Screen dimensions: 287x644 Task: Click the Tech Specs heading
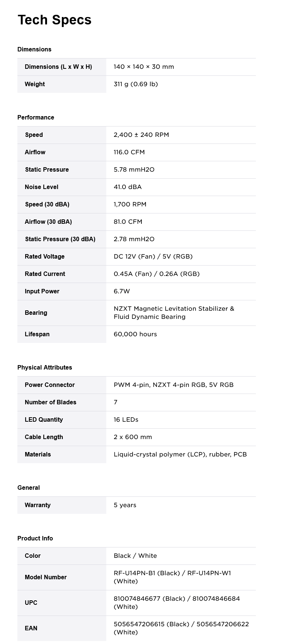click(x=54, y=20)
